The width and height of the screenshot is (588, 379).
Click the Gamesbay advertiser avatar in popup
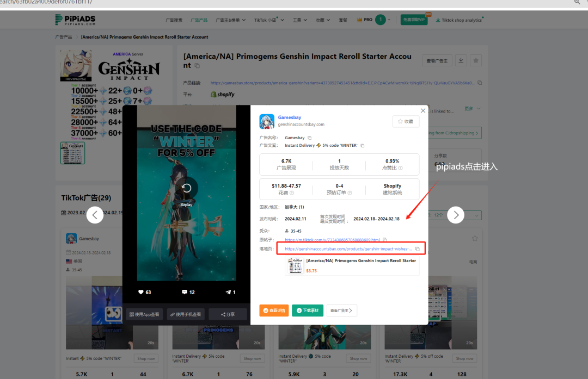267,121
